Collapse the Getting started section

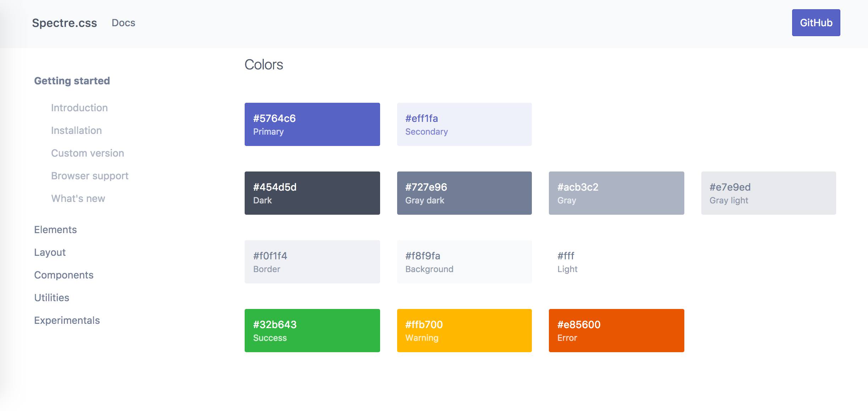pos(72,81)
